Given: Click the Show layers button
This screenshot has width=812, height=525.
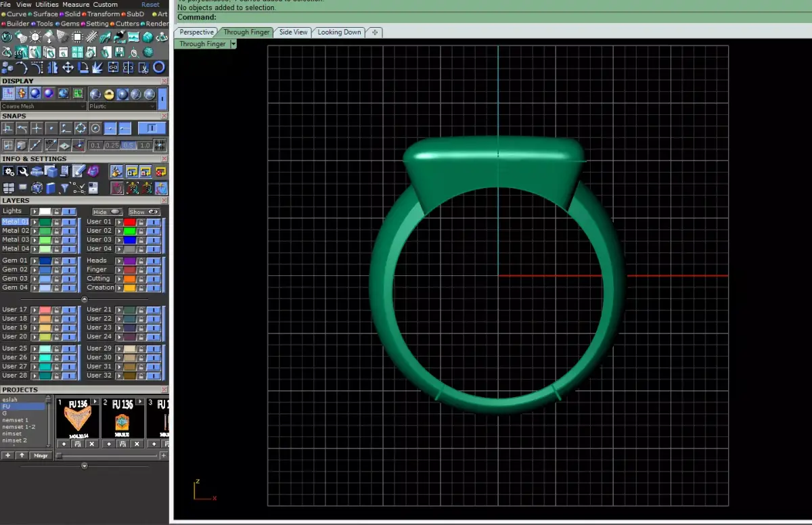Looking at the screenshot, I should pos(145,212).
